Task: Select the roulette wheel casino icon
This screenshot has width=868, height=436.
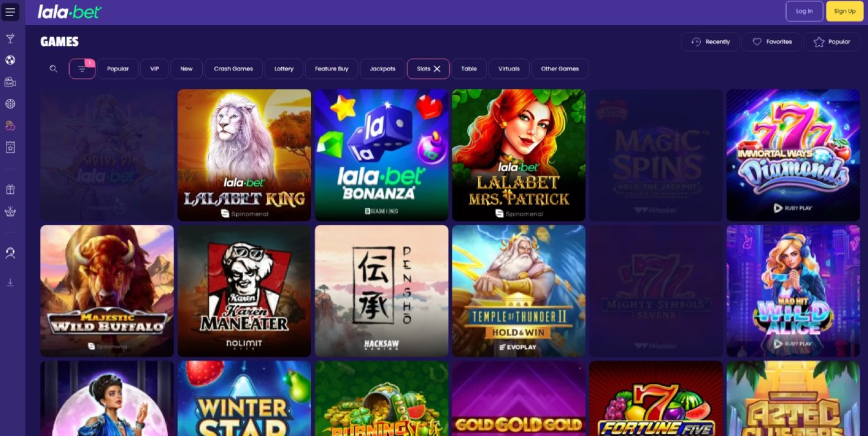Action: pyautogui.click(x=10, y=104)
